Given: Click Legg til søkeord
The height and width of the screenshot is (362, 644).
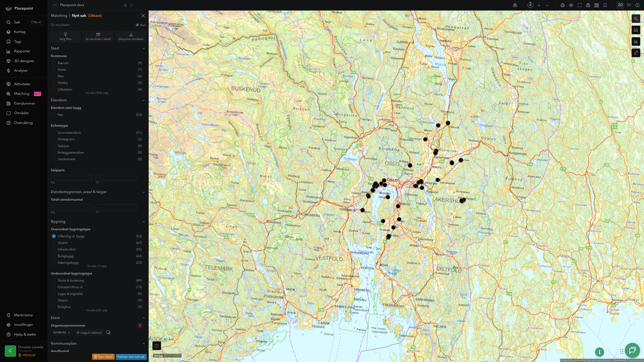Looking at the screenshot, I should coord(89,333).
